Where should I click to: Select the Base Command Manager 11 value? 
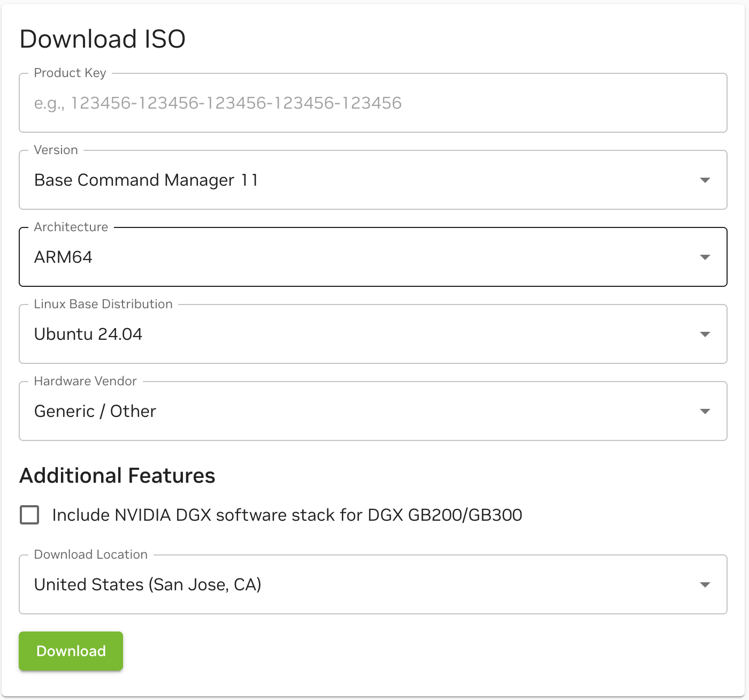pos(146,180)
